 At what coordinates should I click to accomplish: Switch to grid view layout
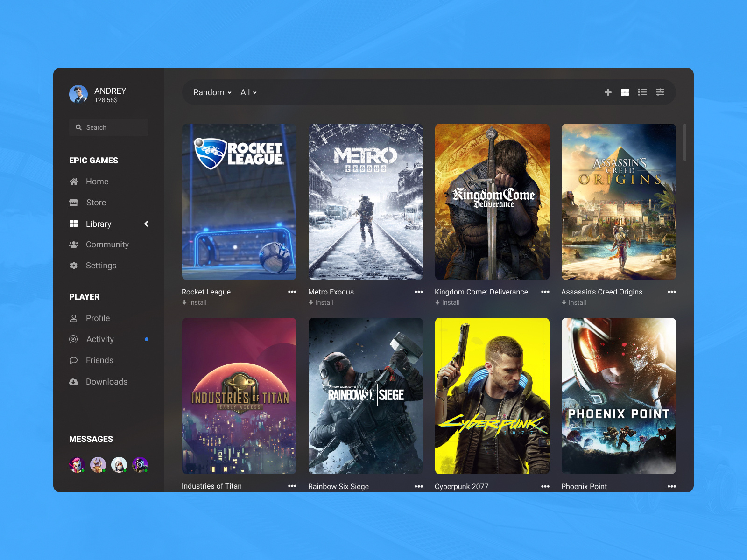pos(625,92)
